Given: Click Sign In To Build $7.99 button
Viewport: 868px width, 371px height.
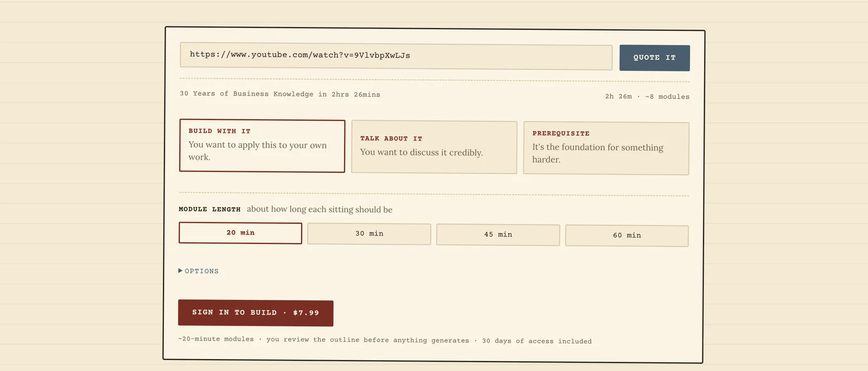Looking at the screenshot, I should click(x=256, y=313).
